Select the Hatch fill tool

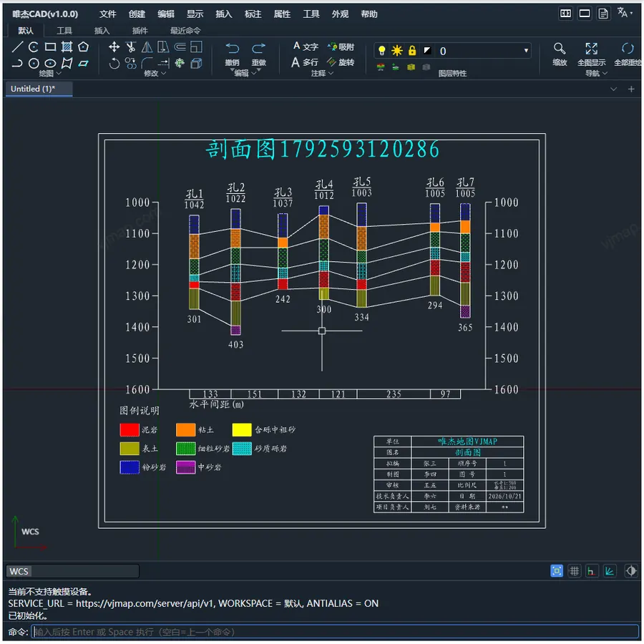click(67, 47)
